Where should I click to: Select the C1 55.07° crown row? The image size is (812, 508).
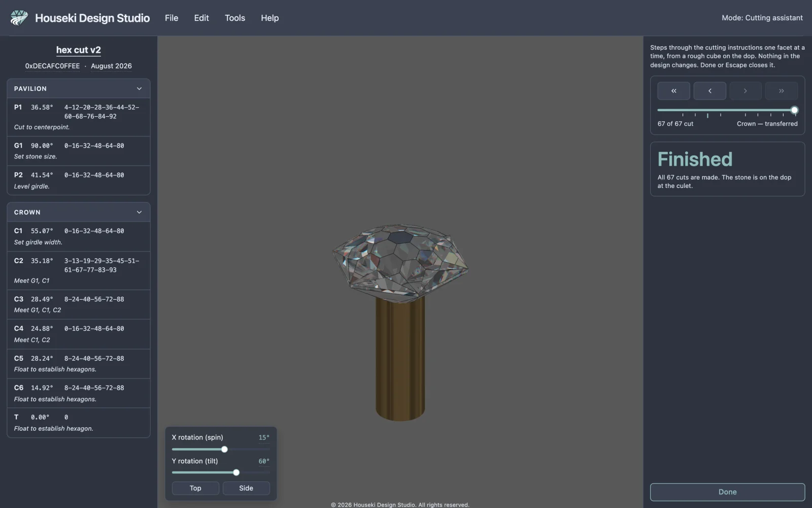coord(79,236)
